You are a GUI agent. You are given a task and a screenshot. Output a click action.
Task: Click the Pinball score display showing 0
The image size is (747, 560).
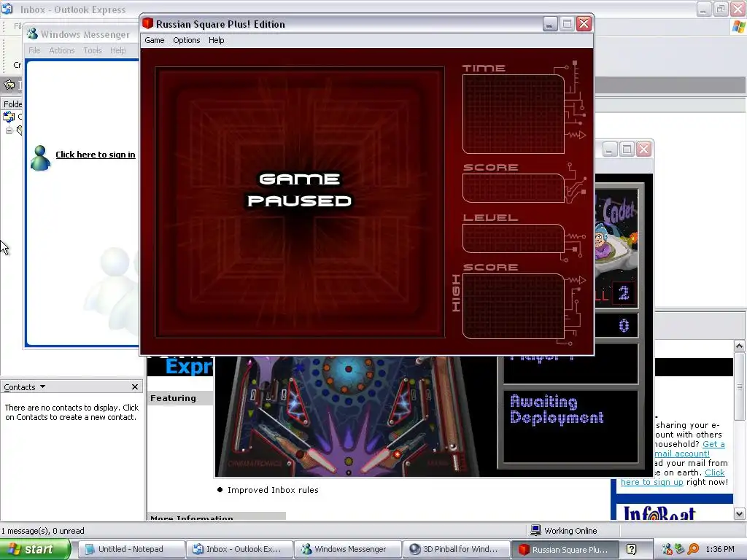[x=617, y=326]
